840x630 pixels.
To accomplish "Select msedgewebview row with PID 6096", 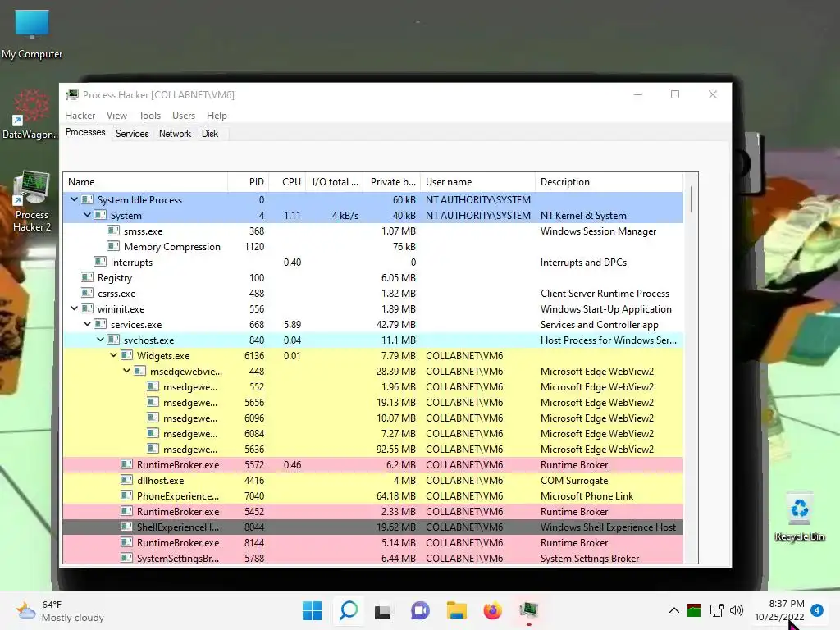I will point(373,418).
